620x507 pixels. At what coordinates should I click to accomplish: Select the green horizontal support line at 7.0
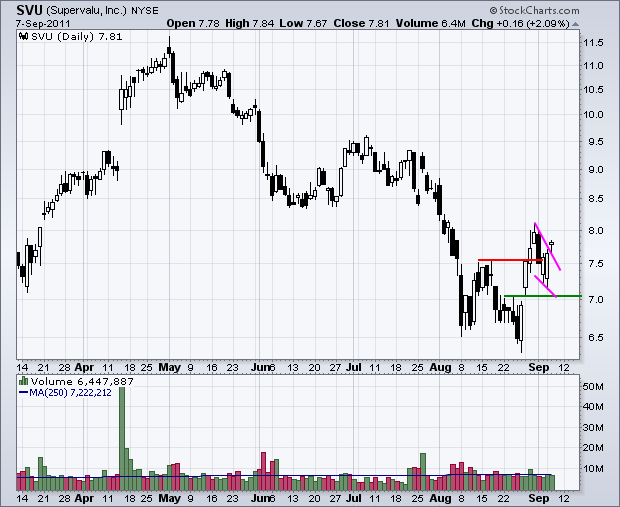click(543, 296)
